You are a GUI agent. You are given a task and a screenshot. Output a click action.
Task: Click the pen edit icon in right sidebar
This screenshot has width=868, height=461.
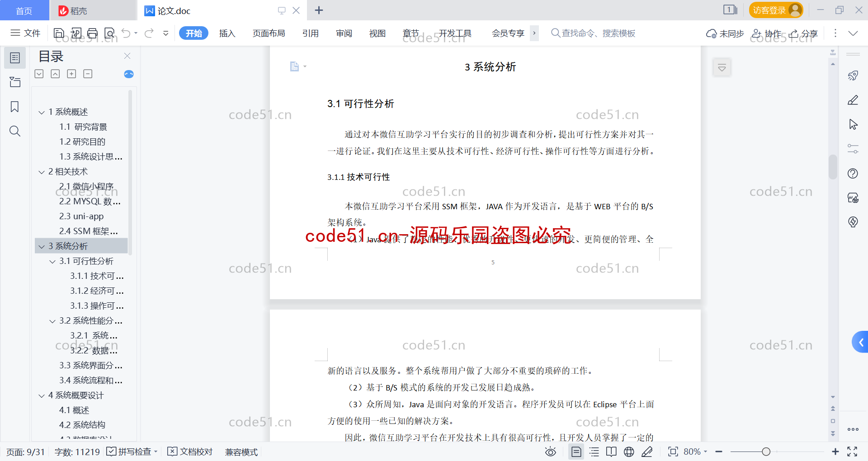tap(853, 100)
